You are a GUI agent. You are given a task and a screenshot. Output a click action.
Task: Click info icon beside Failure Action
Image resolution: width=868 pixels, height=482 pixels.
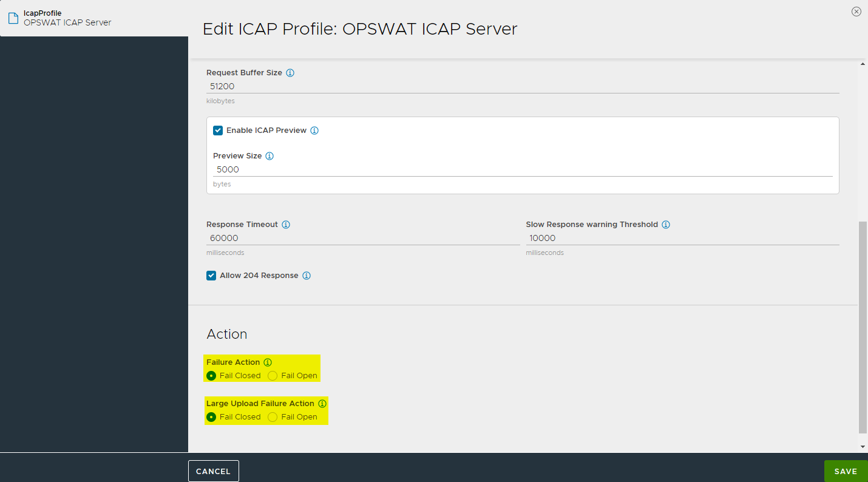pyautogui.click(x=268, y=362)
